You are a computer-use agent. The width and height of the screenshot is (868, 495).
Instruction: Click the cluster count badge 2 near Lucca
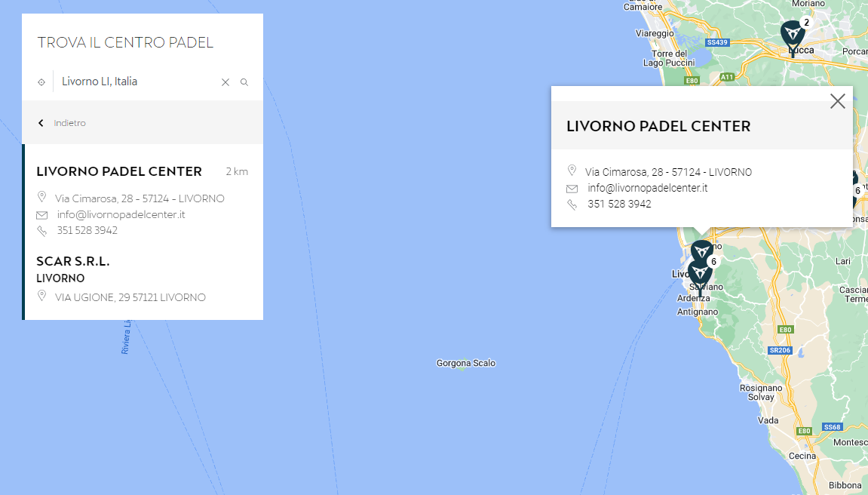click(807, 23)
